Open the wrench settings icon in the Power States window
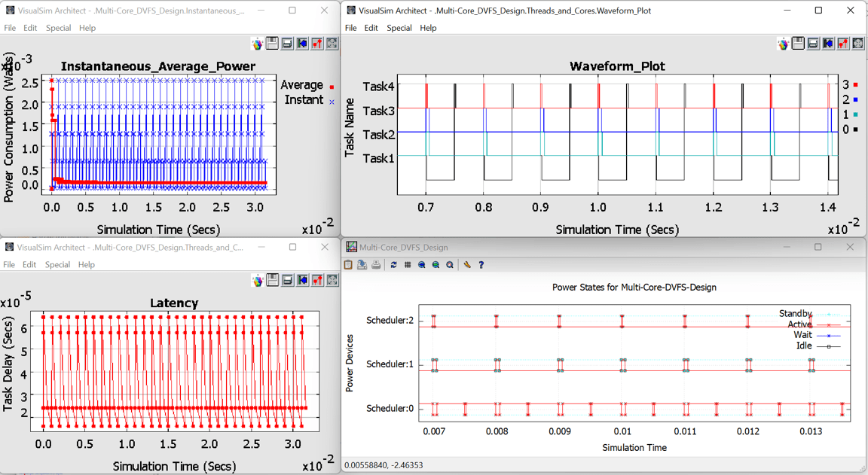This screenshot has width=868, height=475. 467,265
